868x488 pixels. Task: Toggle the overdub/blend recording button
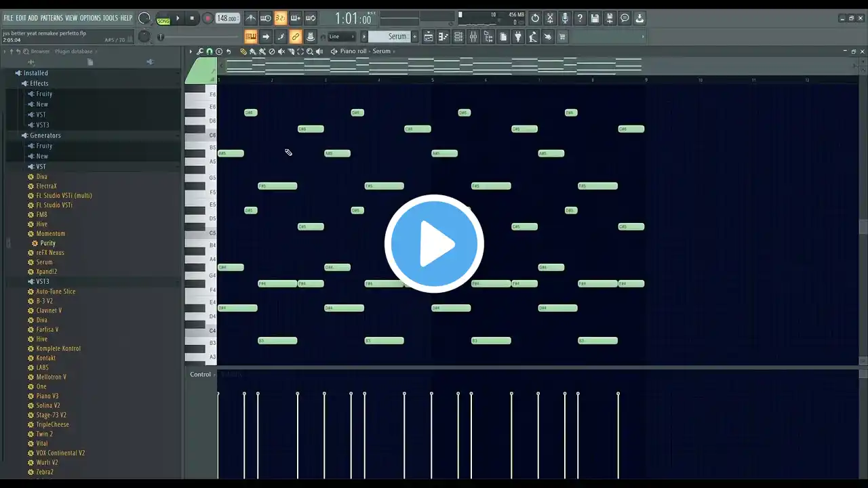[296, 18]
